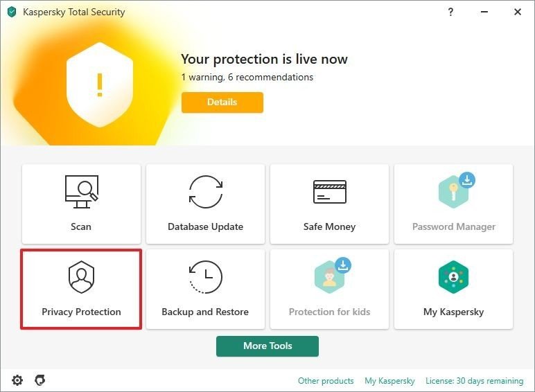This screenshot has height=392, width=535.
Task: Open the My Kaspersky hexagon icon
Action: 453,277
